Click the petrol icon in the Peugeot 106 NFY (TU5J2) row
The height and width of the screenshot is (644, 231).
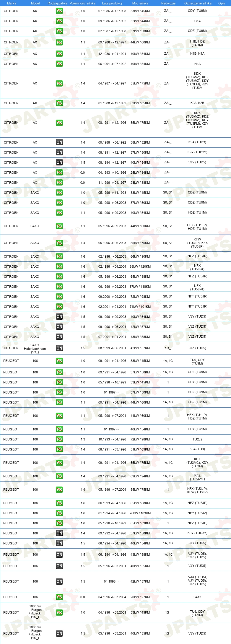click(59, 513)
